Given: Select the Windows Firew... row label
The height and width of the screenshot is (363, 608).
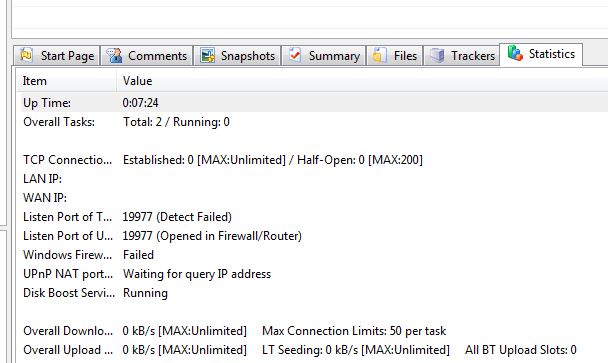Looking at the screenshot, I should tap(67, 255).
